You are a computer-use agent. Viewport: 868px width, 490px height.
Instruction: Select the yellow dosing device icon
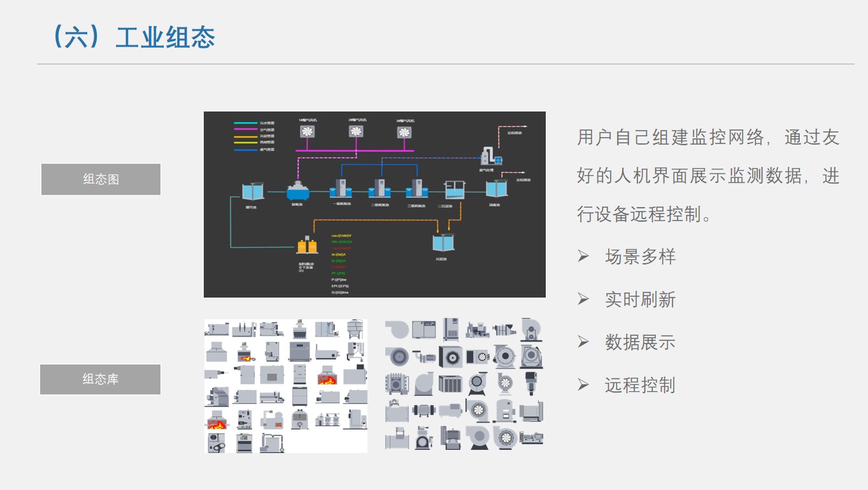coord(306,246)
